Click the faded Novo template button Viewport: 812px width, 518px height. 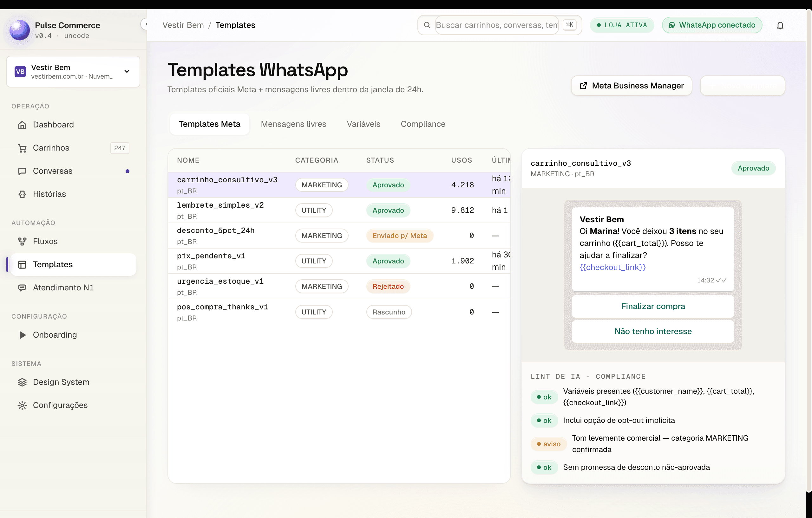pyautogui.click(x=743, y=86)
